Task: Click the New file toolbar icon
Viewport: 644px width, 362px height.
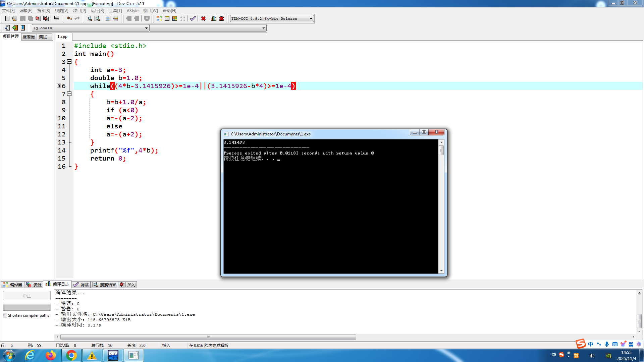Action: click(x=7, y=18)
